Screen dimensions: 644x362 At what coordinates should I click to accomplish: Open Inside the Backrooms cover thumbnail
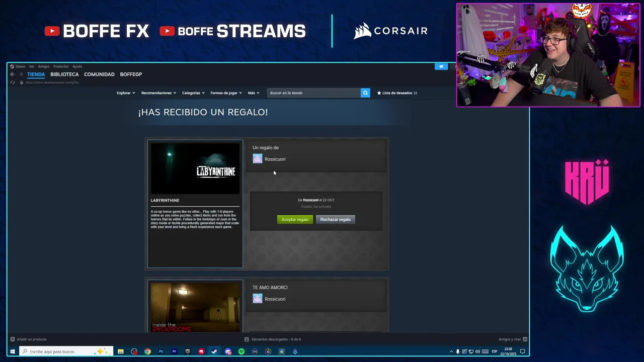[x=195, y=307]
